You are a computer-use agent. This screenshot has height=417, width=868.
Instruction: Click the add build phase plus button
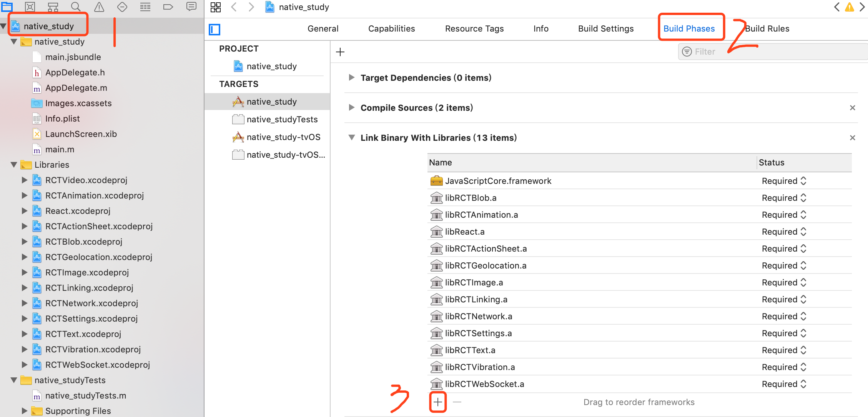(x=340, y=52)
